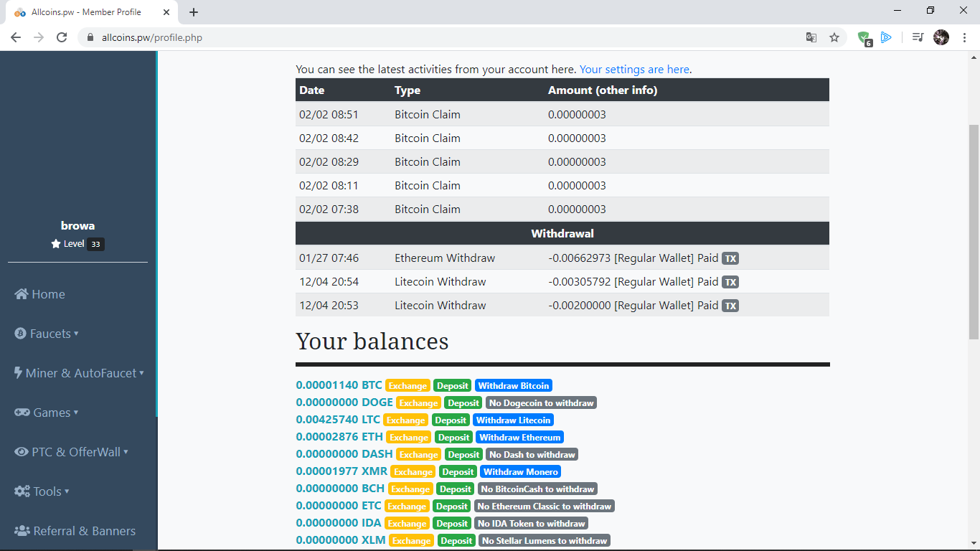Viewport: 980px width, 551px height.
Task: Select the Allcoins.pw Member Profile tab
Action: coord(93,12)
